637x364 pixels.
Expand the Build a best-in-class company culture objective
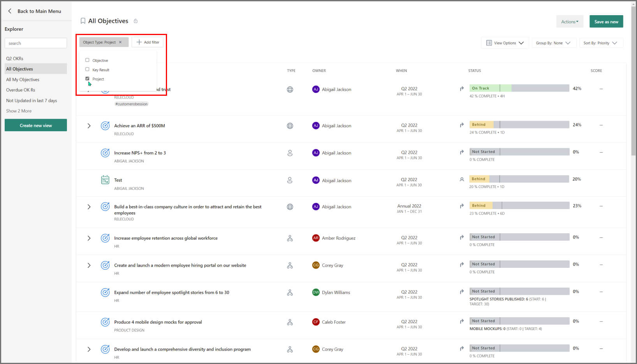89,207
